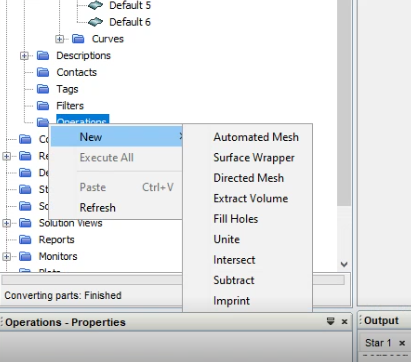Close the Operations - Properties panel

(x=345, y=322)
